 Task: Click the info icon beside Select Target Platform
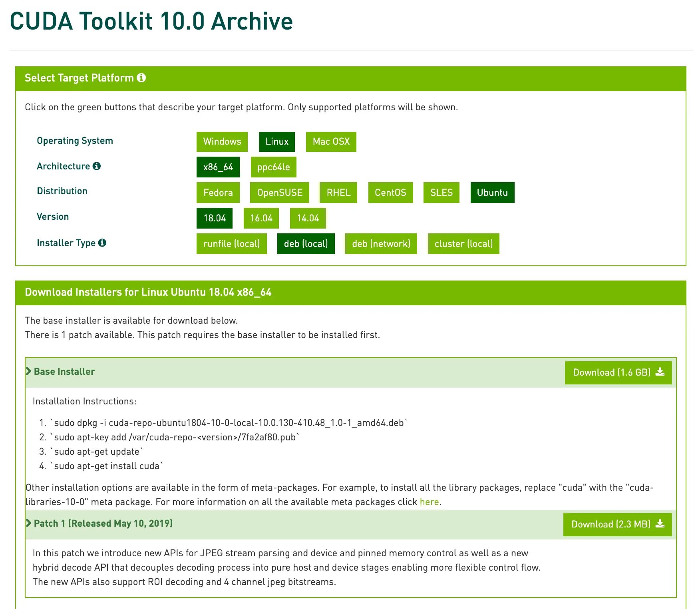click(141, 78)
